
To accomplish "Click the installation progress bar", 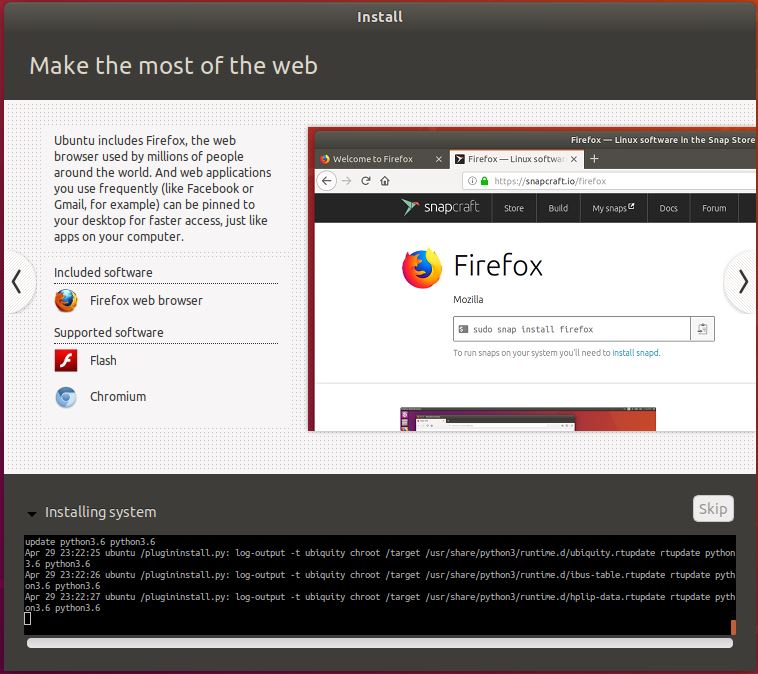I will click(x=379, y=643).
